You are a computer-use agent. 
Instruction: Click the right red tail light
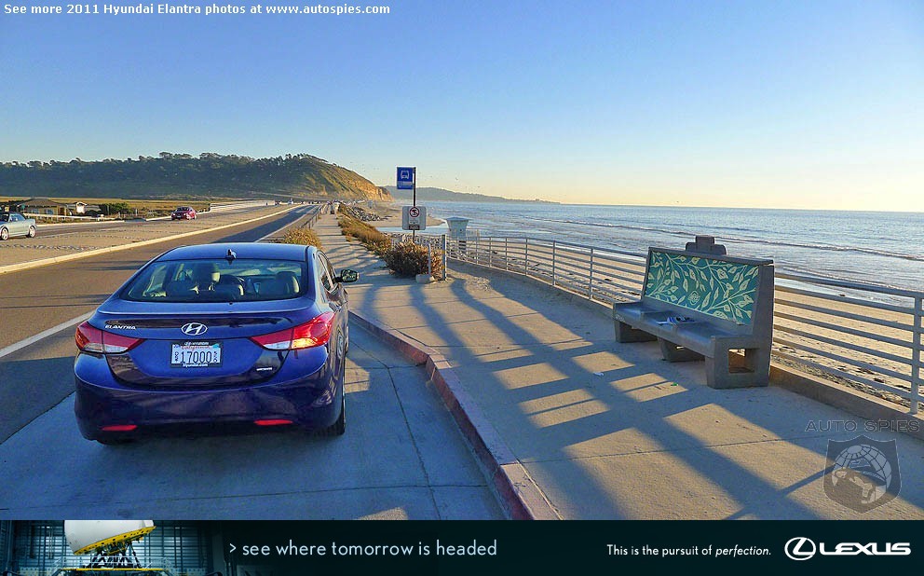[294, 333]
